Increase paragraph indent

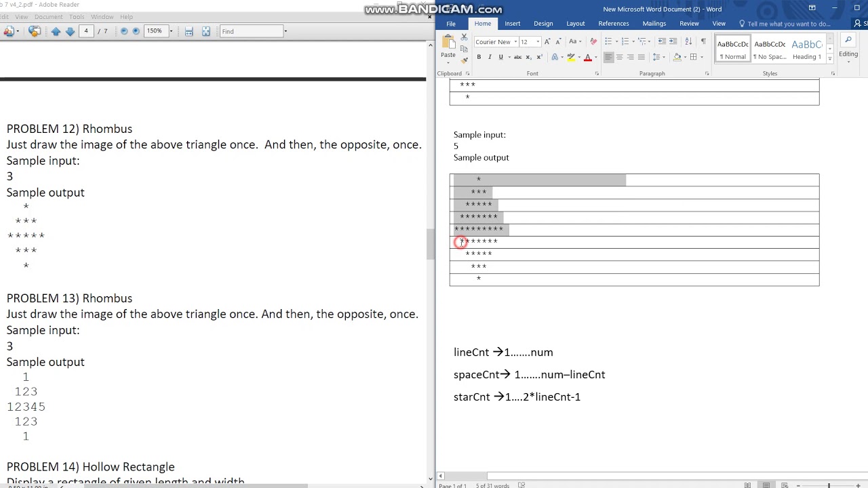click(673, 42)
